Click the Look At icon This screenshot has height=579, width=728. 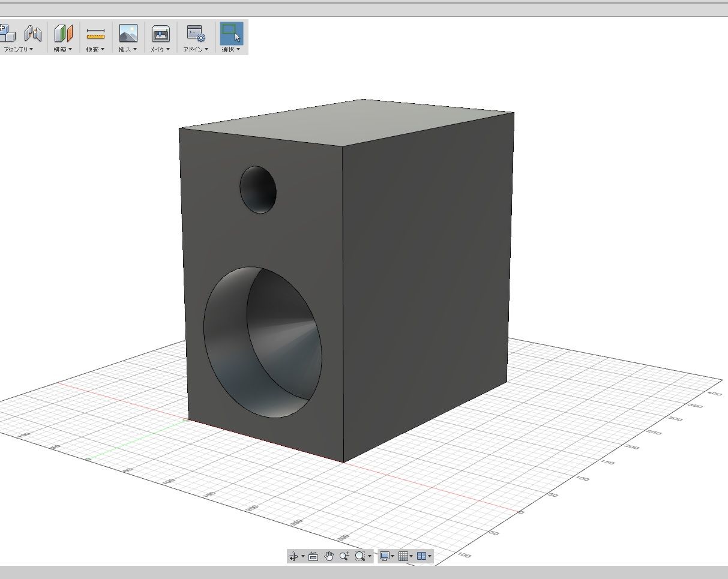(313, 556)
